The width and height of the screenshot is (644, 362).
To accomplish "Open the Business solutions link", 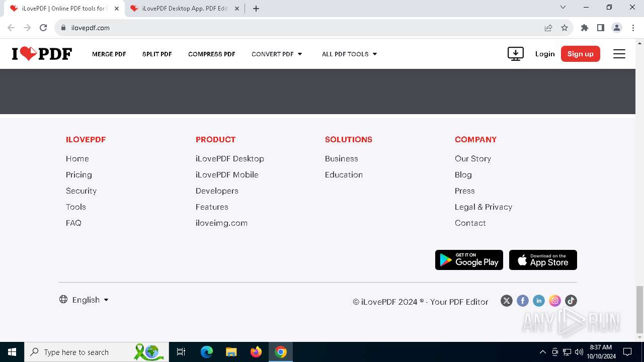I will coord(342,158).
